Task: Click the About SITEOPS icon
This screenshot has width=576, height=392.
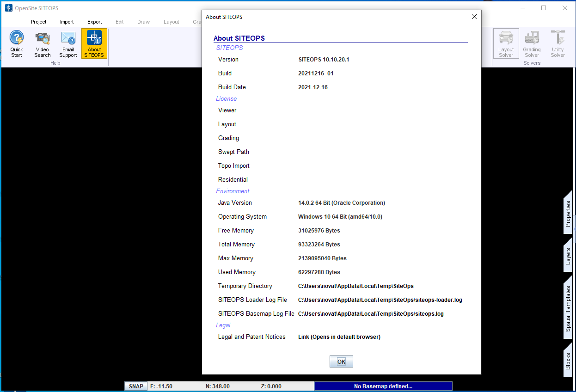Action: click(94, 43)
